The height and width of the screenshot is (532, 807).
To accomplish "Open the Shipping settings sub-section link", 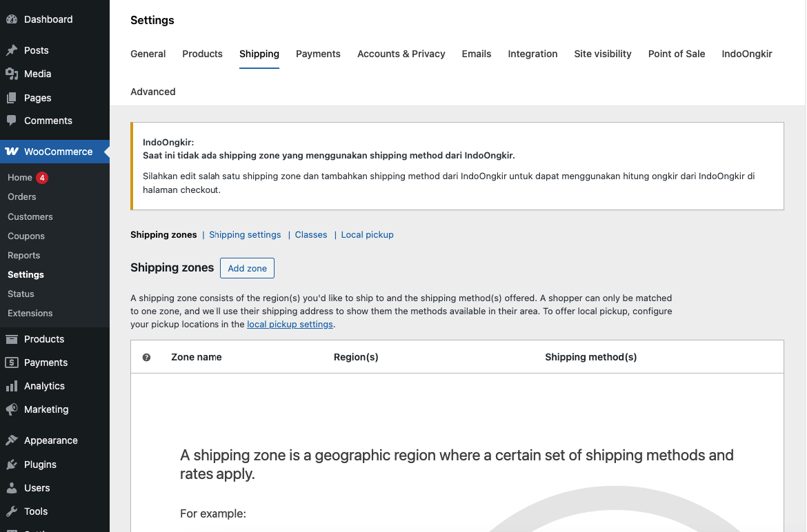I will (245, 234).
